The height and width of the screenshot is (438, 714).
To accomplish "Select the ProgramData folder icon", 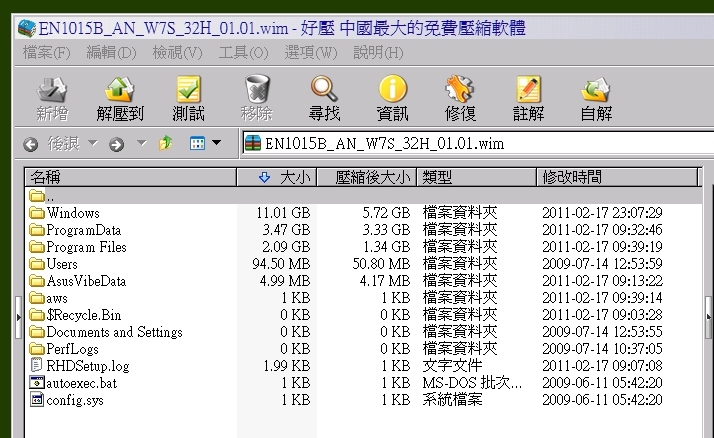I will 37,230.
